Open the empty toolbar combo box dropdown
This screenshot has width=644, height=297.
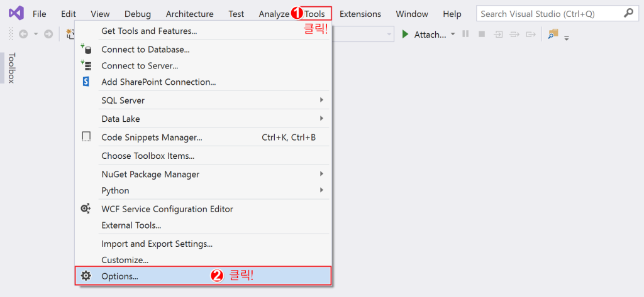389,35
